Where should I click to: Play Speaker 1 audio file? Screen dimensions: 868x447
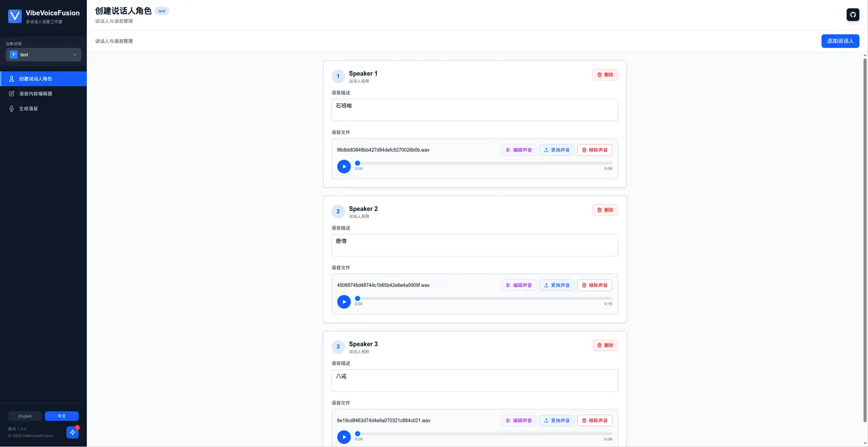click(x=344, y=167)
